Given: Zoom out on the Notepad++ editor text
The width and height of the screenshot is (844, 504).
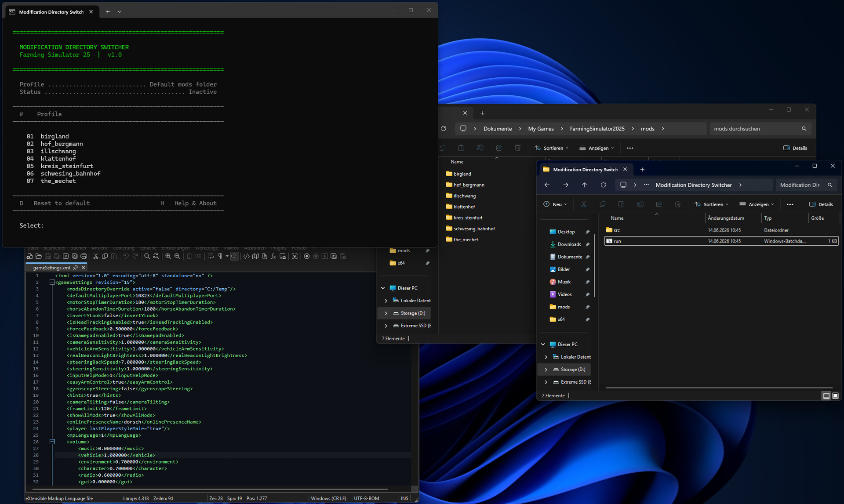Looking at the screenshot, I should (x=177, y=256).
